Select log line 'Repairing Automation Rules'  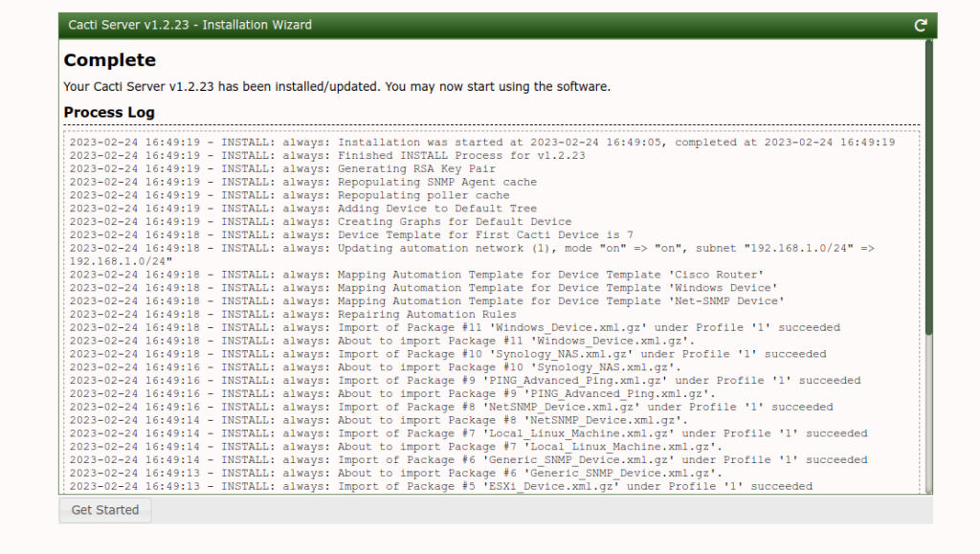293,314
